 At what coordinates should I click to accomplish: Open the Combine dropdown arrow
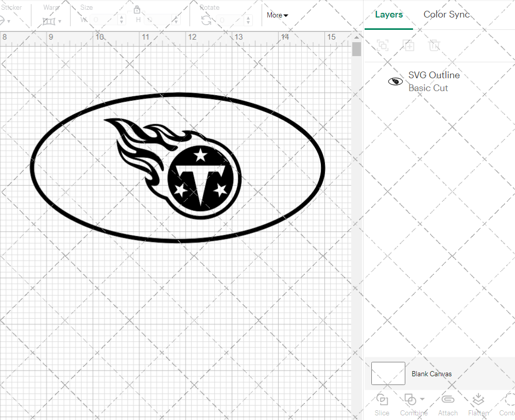(x=422, y=399)
